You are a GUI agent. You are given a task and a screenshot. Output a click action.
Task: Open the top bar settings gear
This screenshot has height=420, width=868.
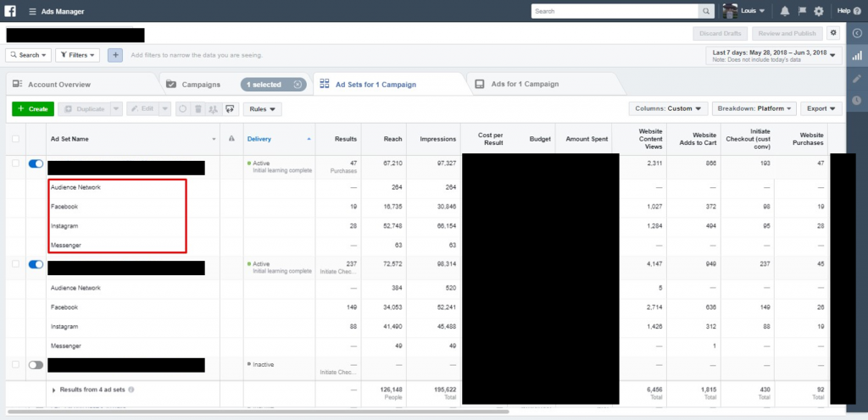coord(819,11)
